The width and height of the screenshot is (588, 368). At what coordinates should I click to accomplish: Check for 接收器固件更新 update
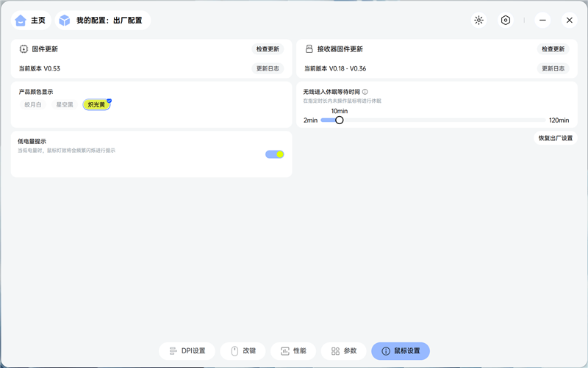point(553,49)
